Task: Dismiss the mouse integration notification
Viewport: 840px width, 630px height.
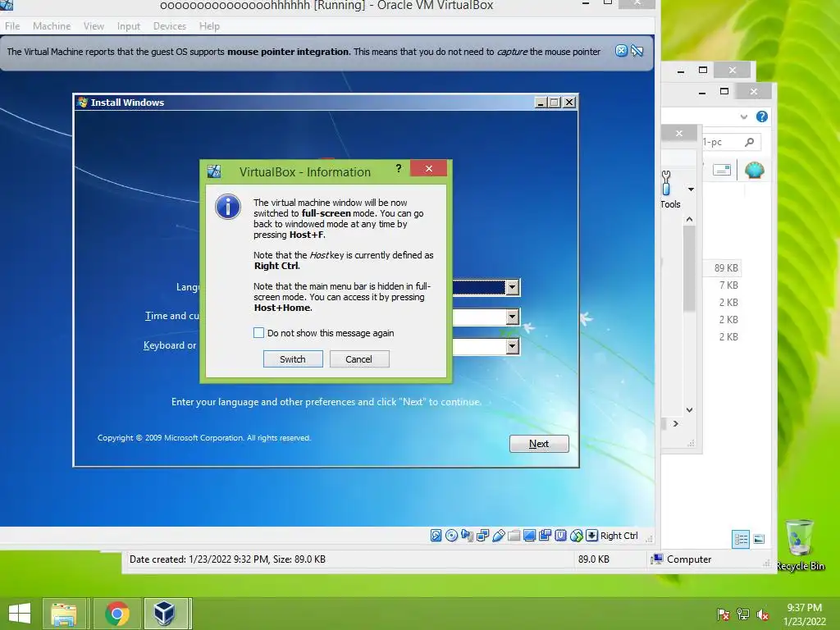Action: click(x=621, y=51)
